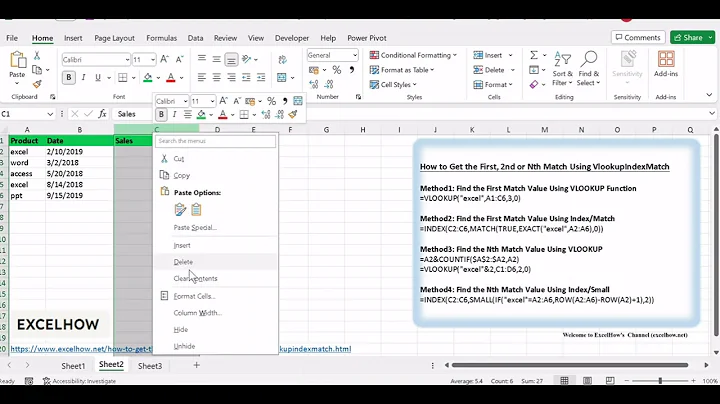Viewport: 720px width, 404px height.
Task: Click Increase Decimal in ribbon Number group
Action: pos(314,84)
